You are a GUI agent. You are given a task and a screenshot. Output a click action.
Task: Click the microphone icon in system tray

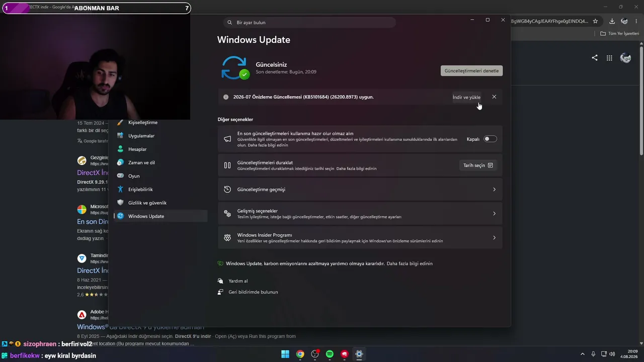[594, 354]
